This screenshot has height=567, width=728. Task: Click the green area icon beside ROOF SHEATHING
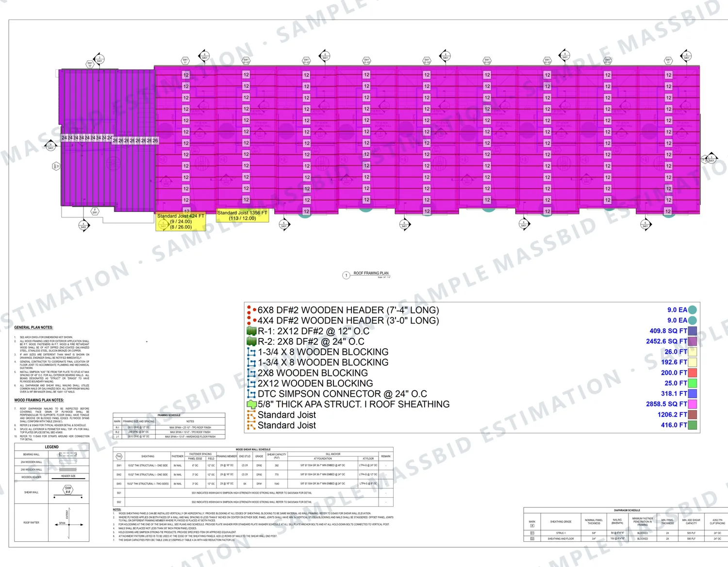point(251,405)
